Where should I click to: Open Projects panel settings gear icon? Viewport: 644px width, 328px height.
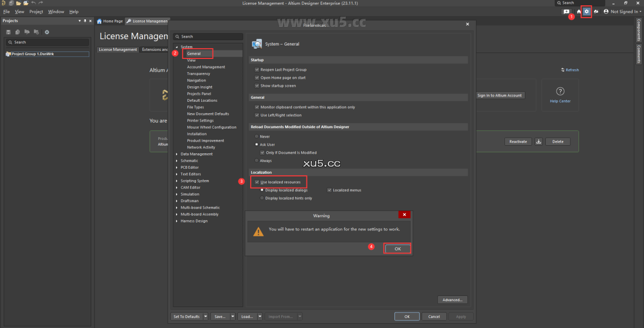47,32
